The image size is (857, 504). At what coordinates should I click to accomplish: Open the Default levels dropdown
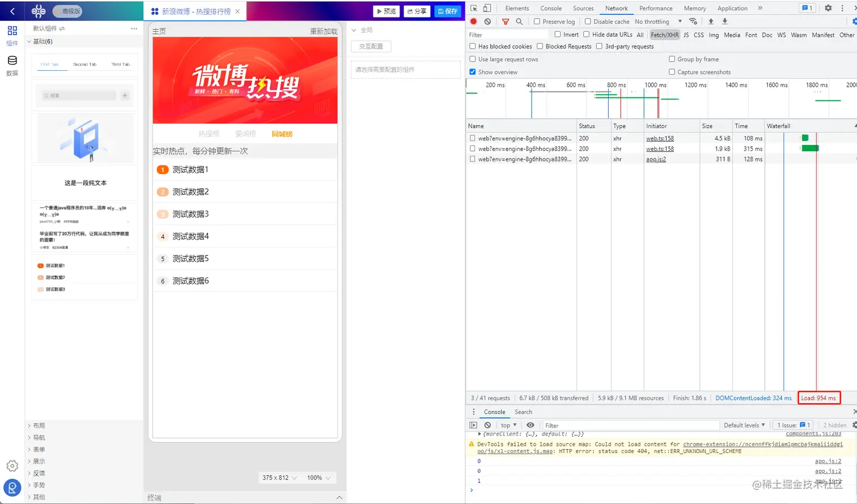tap(744, 425)
